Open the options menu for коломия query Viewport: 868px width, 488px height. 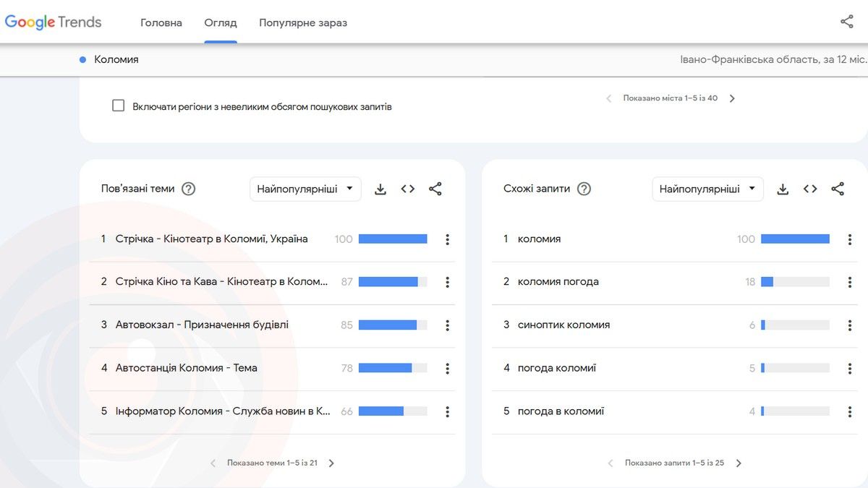pyautogui.click(x=849, y=239)
